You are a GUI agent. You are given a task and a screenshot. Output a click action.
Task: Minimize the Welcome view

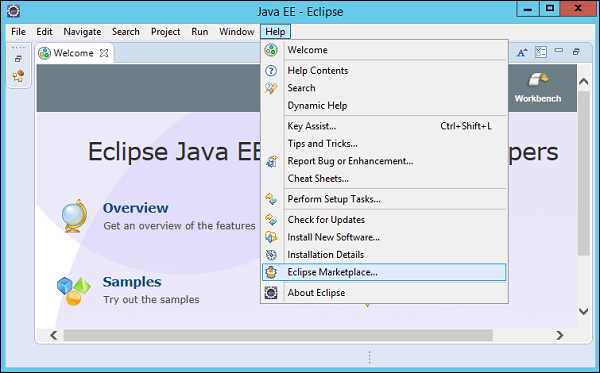[559, 50]
